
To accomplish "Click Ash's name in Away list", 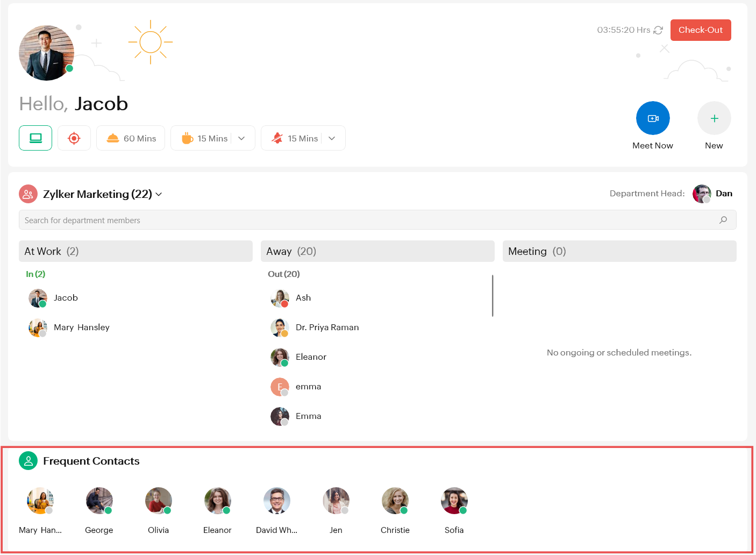I will (303, 298).
